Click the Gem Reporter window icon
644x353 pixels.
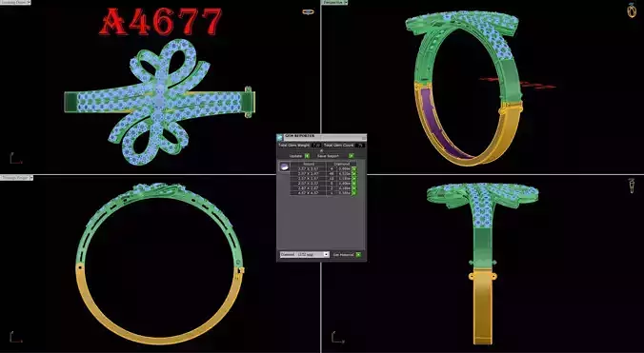click(x=279, y=137)
